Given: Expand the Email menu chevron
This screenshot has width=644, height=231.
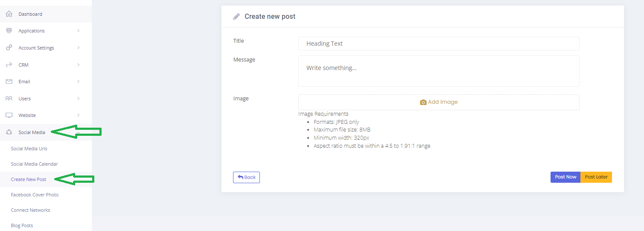Looking at the screenshot, I should tap(79, 82).
